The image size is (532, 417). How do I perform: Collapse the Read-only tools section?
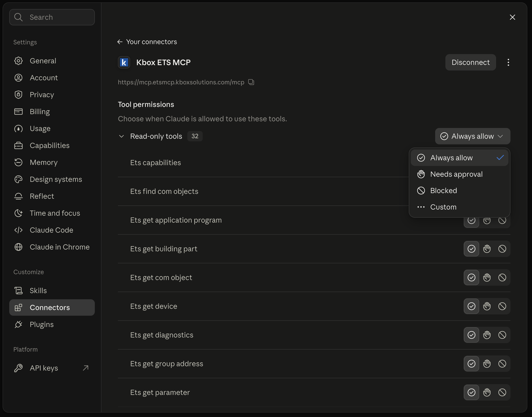(x=121, y=136)
